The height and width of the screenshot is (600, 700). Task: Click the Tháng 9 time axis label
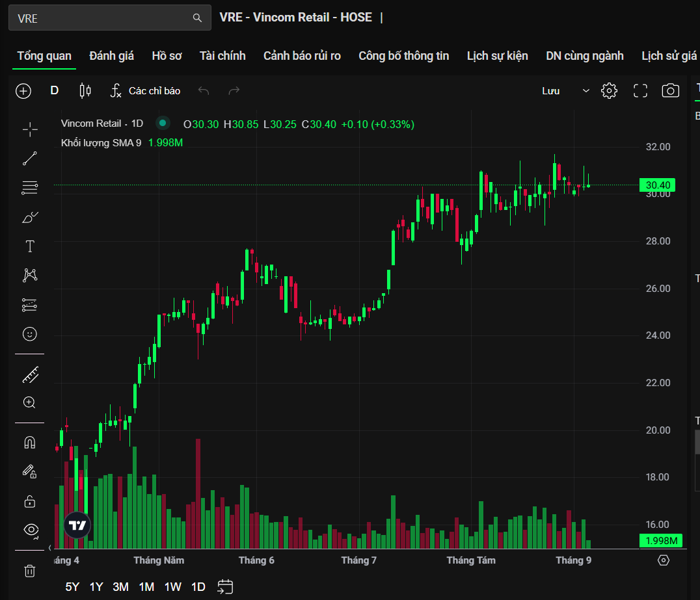coord(573,560)
